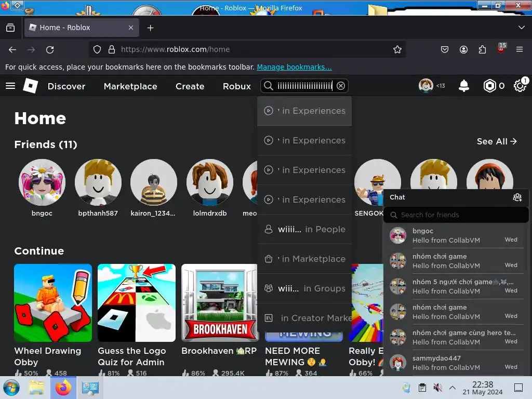
Task: Reload the current page
Action: pos(50,49)
